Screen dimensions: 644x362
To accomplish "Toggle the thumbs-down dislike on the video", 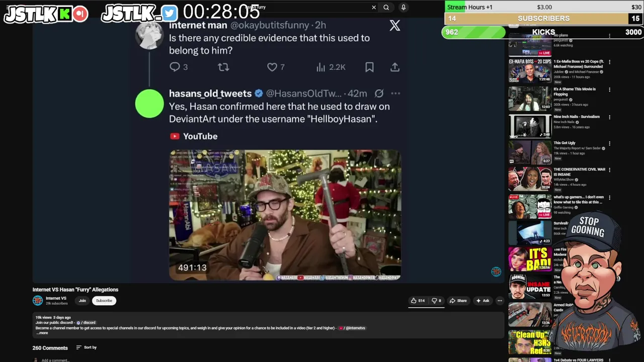I will point(436,301).
